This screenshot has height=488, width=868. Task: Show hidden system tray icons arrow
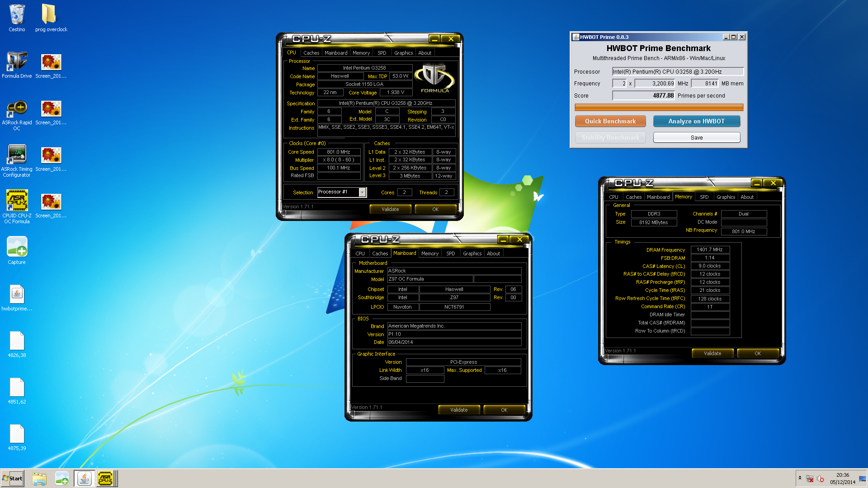coord(800,478)
